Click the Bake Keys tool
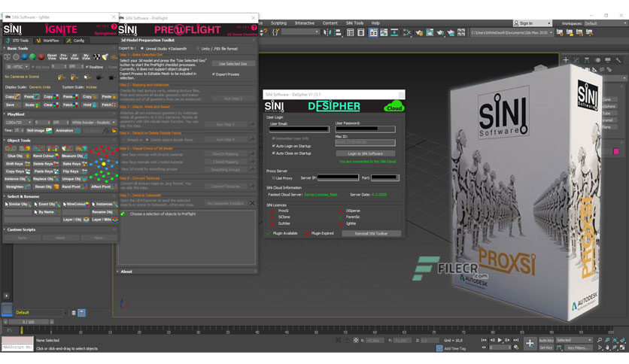The image size is (629, 364). [x=74, y=163]
